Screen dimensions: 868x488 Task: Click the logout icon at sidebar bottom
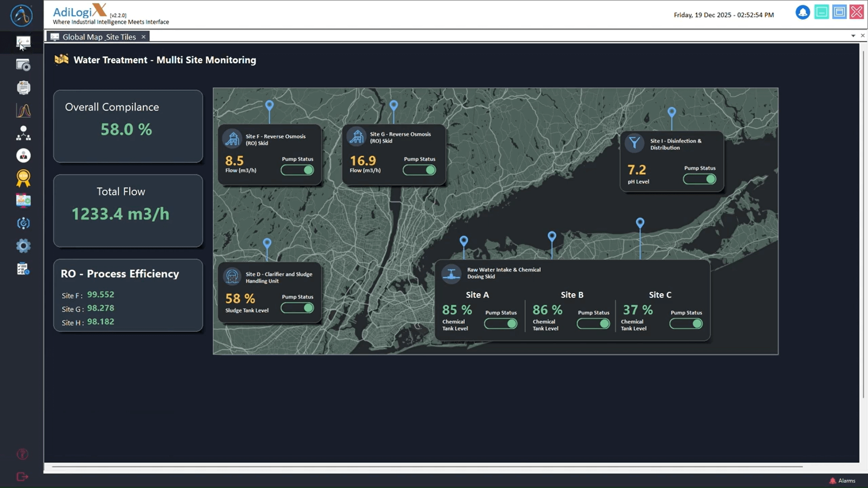tap(22, 477)
